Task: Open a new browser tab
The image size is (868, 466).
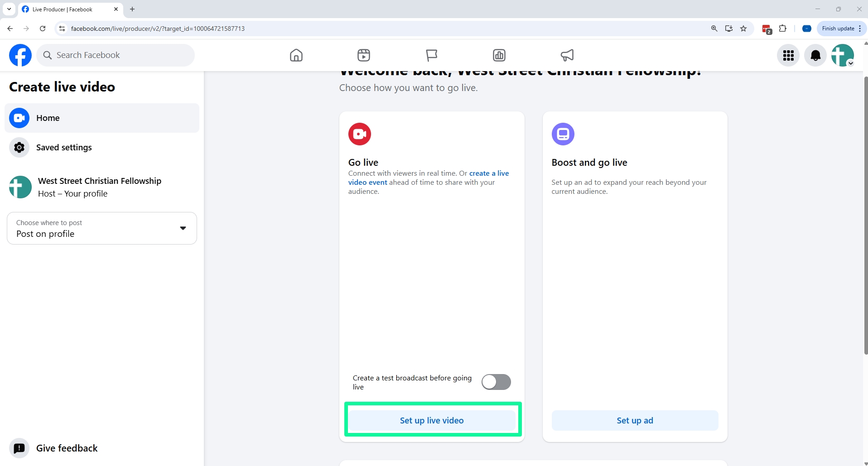Action: pyautogui.click(x=132, y=9)
